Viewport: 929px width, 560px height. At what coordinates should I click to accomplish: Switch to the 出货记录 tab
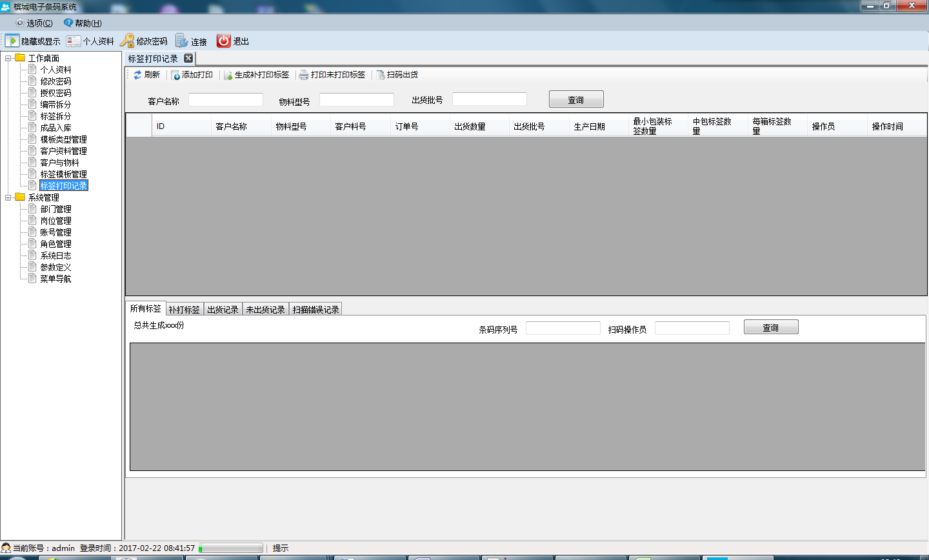click(223, 310)
